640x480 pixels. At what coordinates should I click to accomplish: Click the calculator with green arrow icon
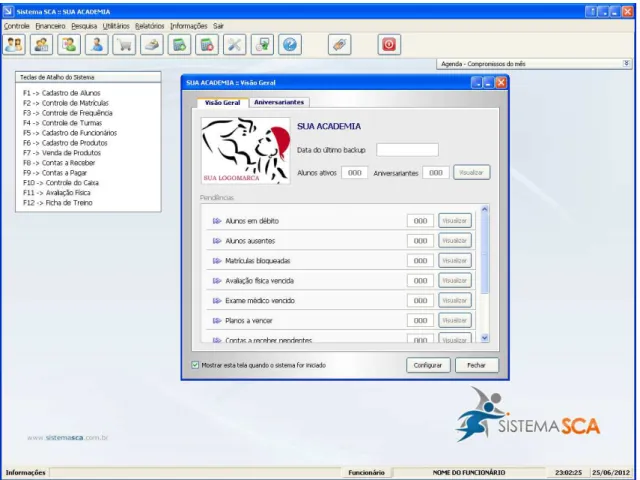(x=179, y=44)
